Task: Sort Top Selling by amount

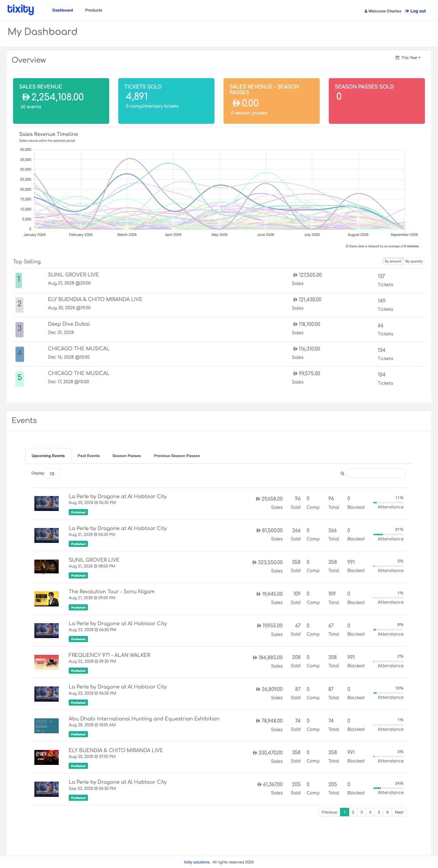Action: tap(393, 261)
